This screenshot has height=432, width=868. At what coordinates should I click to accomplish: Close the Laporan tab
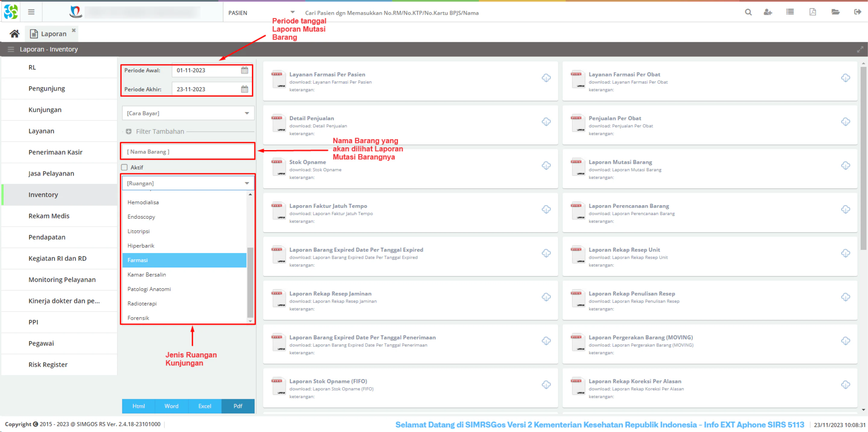pyautogui.click(x=74, y=30)
